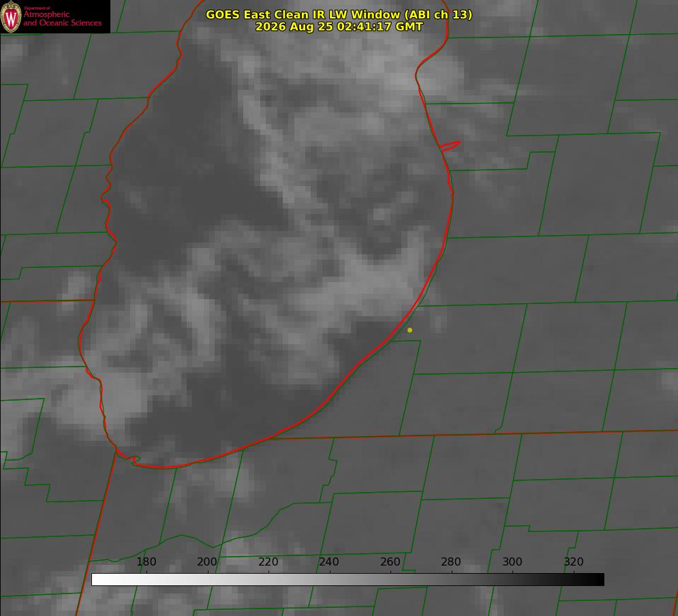Click the University of Wisconsin crest logo
This screenshot has height=616, width=678.
[11, 16]
